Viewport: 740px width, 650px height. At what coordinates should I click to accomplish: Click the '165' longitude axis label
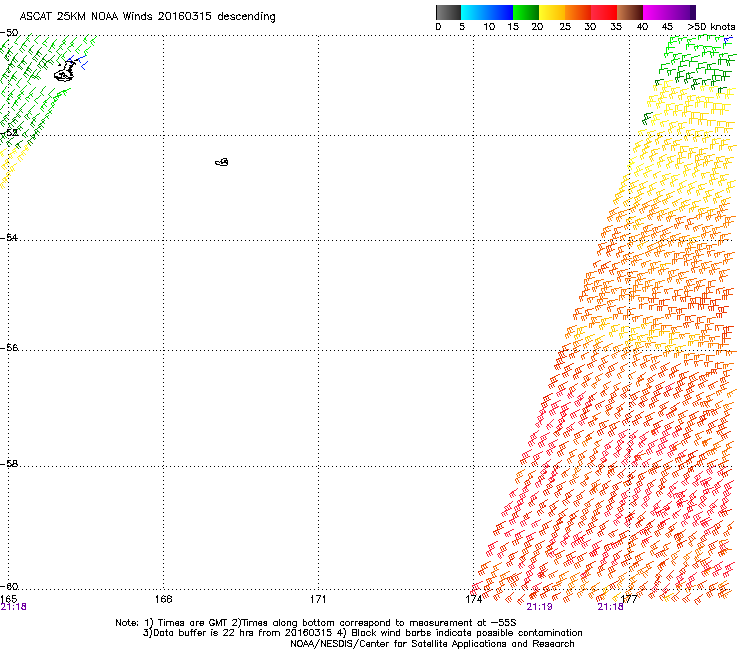[x=8, y=599]
